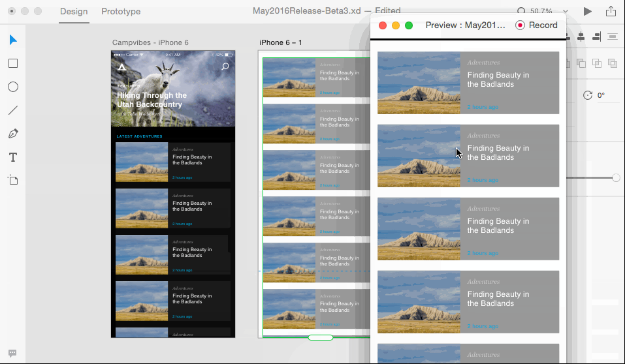Click the topmost Badlands card in Preview window

point(468,83)
